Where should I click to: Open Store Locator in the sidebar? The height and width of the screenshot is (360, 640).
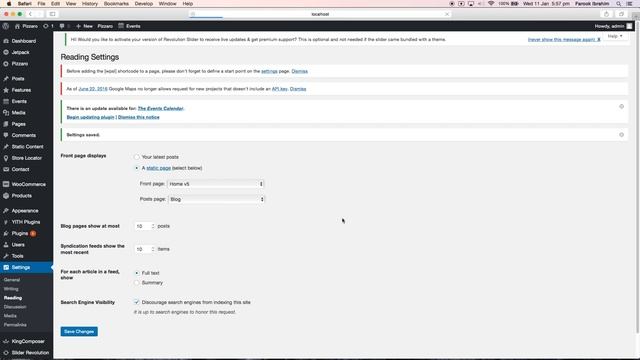point(26,158)
